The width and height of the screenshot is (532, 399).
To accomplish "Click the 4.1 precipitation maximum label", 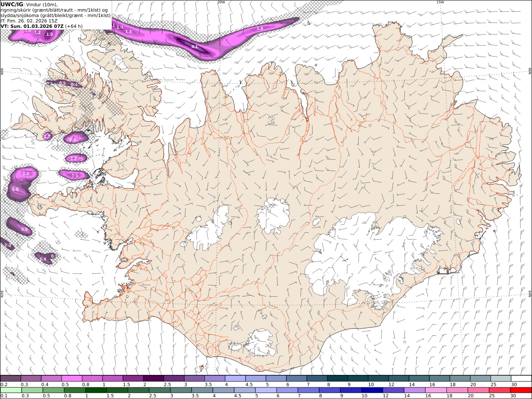I will point(195,47).
